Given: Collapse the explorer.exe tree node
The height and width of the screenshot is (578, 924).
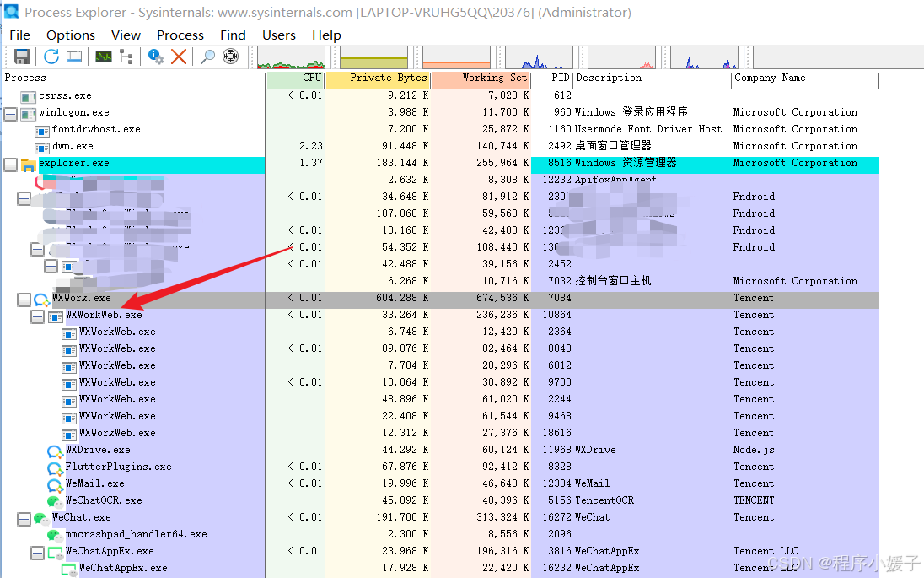Looking at the screenshot, I should (x=11, y=165).
